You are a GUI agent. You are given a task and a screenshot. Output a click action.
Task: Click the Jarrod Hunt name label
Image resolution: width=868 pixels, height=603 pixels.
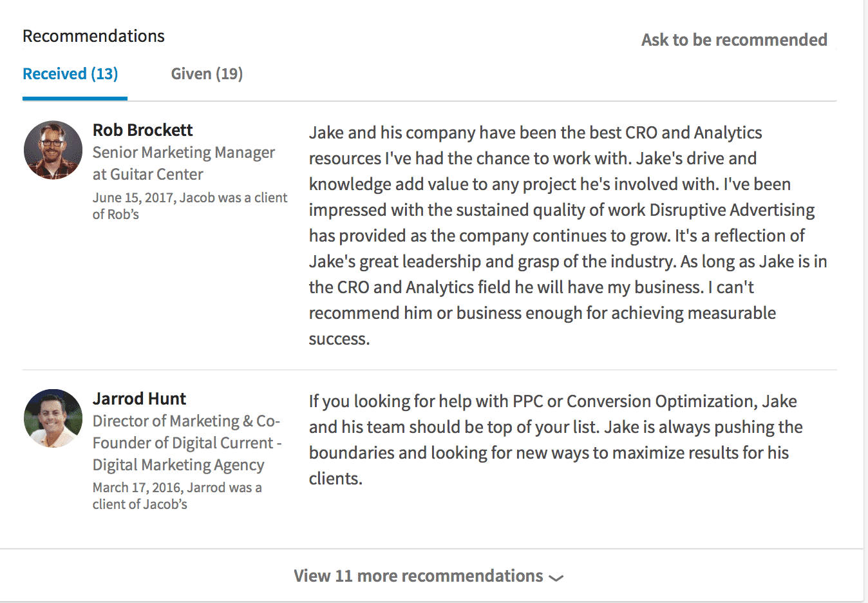(x=139, y=398)
